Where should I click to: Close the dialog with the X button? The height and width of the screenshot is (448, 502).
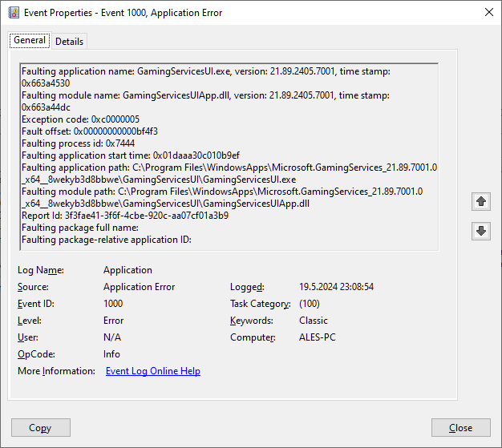pos(489,13)
